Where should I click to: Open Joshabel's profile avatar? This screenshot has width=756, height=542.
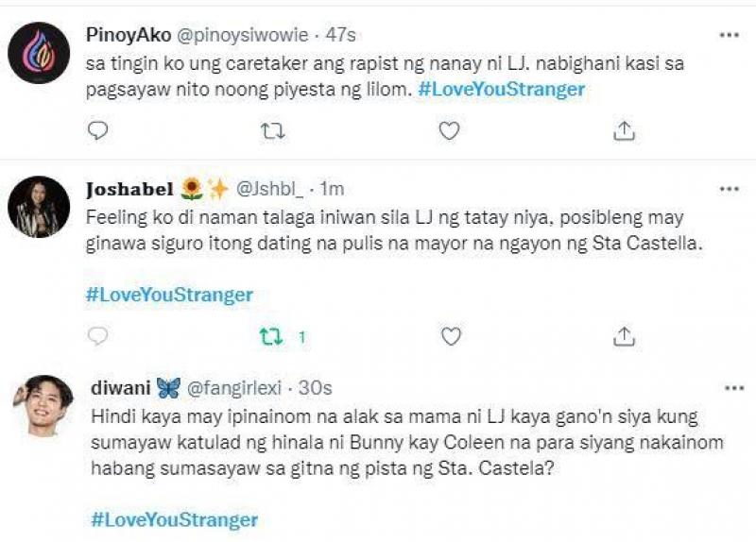[39, 206]
